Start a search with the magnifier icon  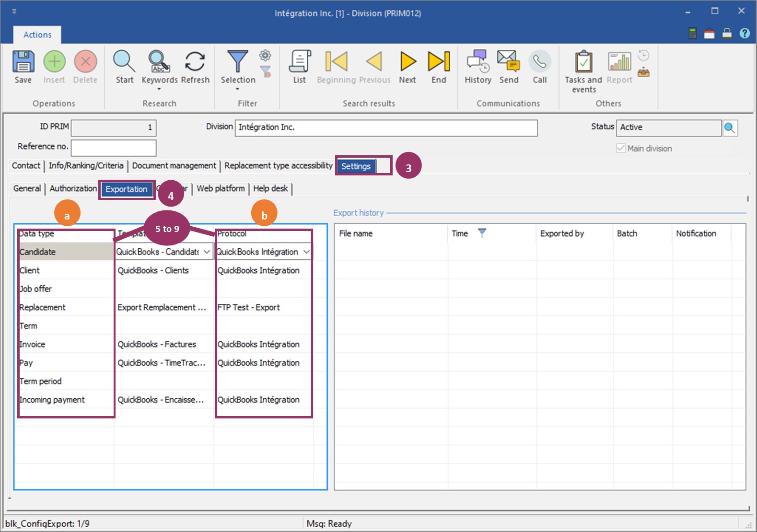click(x=124, y=61)
